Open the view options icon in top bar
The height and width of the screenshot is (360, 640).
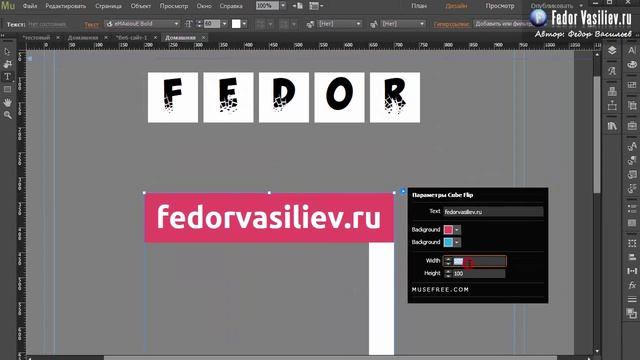(x=316, y=6)
